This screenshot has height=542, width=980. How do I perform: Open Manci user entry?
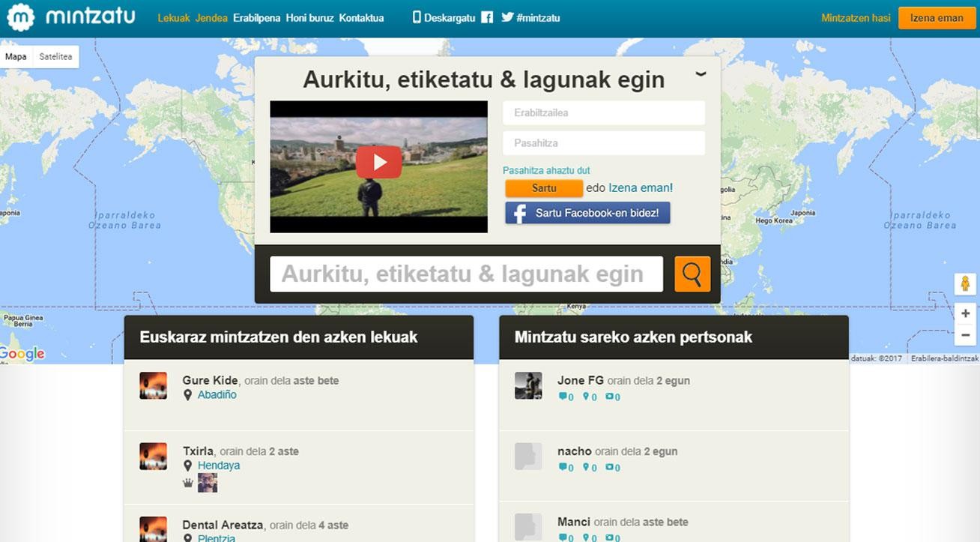pos(574,522)
